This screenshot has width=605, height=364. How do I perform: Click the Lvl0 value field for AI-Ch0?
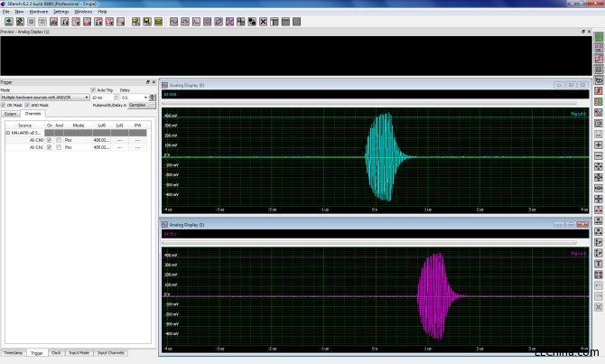click(x=101, y=140)
